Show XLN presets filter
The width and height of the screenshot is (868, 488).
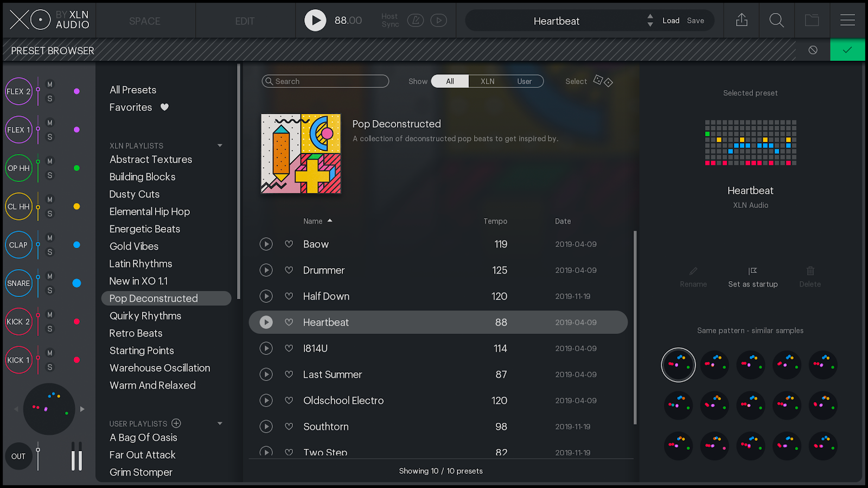pyautogui.click(x=487, y=81)
